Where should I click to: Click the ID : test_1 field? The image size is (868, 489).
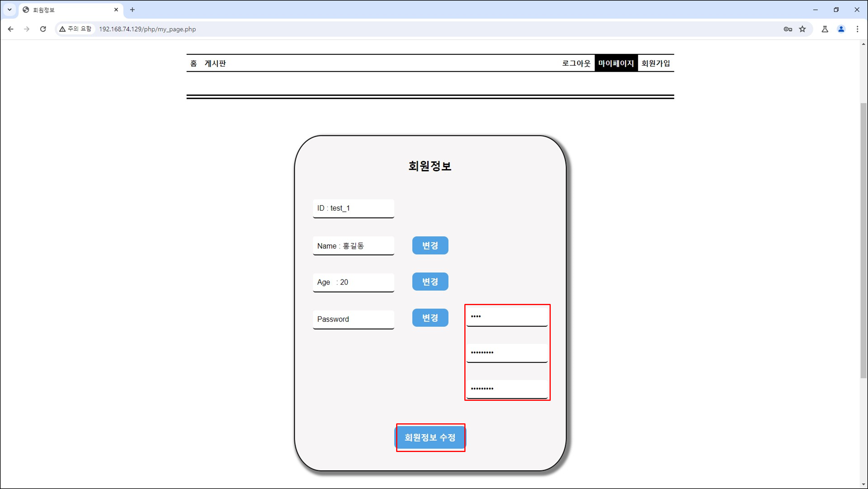tap(353, 208)
